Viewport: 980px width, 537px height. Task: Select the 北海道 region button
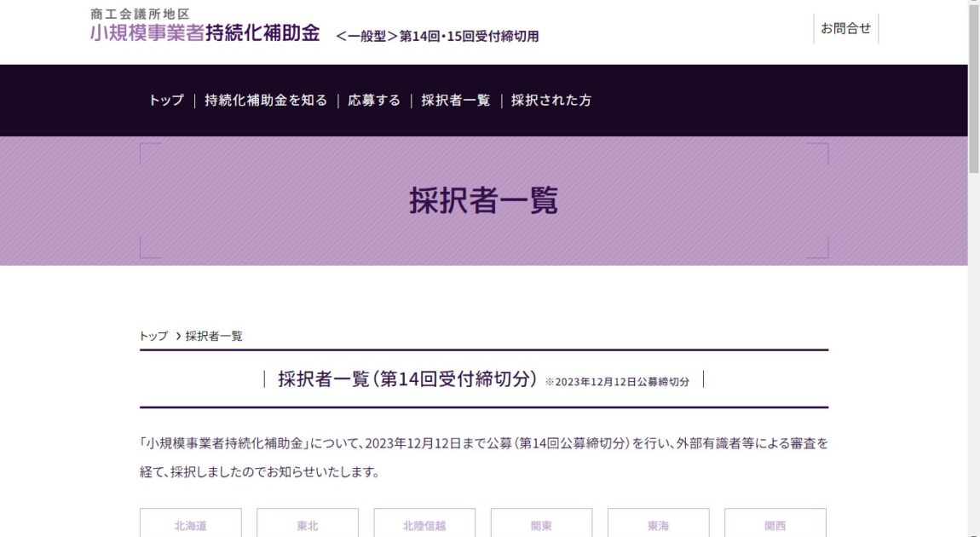pos(189,525)
